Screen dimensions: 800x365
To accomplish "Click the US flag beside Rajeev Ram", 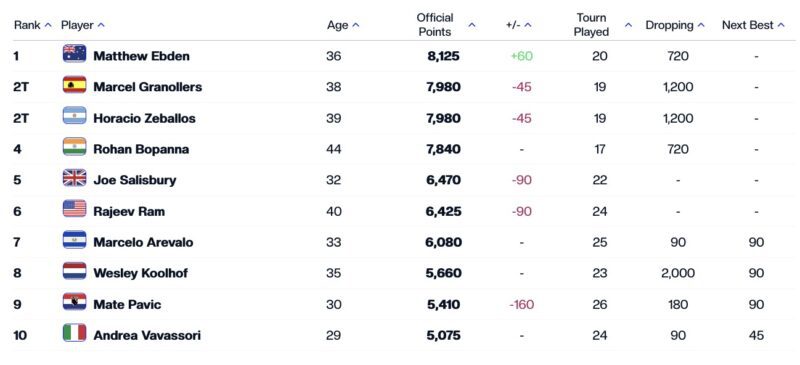I will pyautogui.click(x=74, y=209).
